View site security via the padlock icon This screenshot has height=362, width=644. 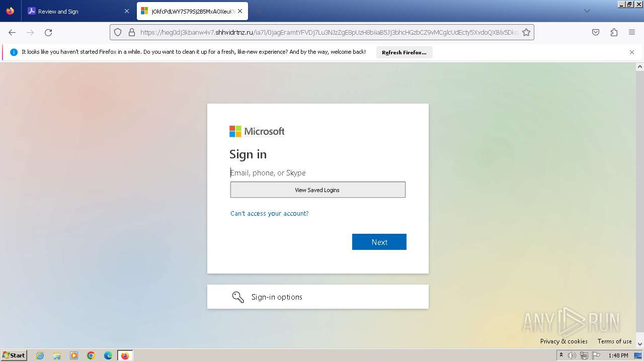[x=132, y=32]
